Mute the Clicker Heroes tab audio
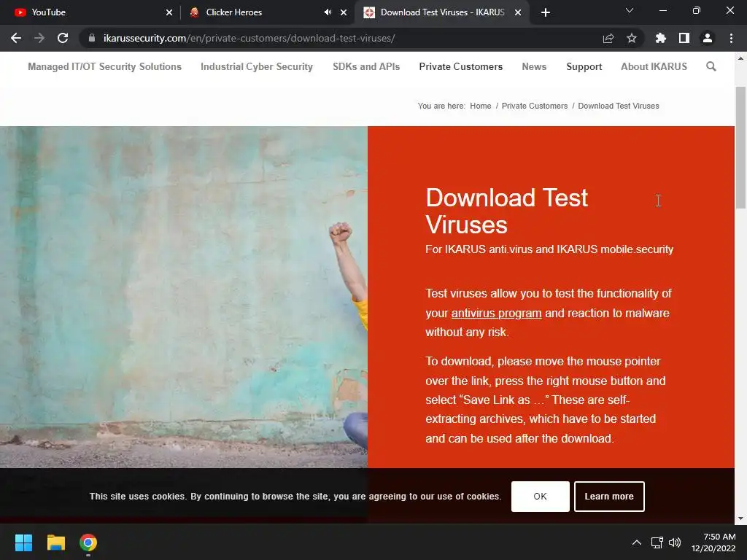 click(x=328, y=12)
